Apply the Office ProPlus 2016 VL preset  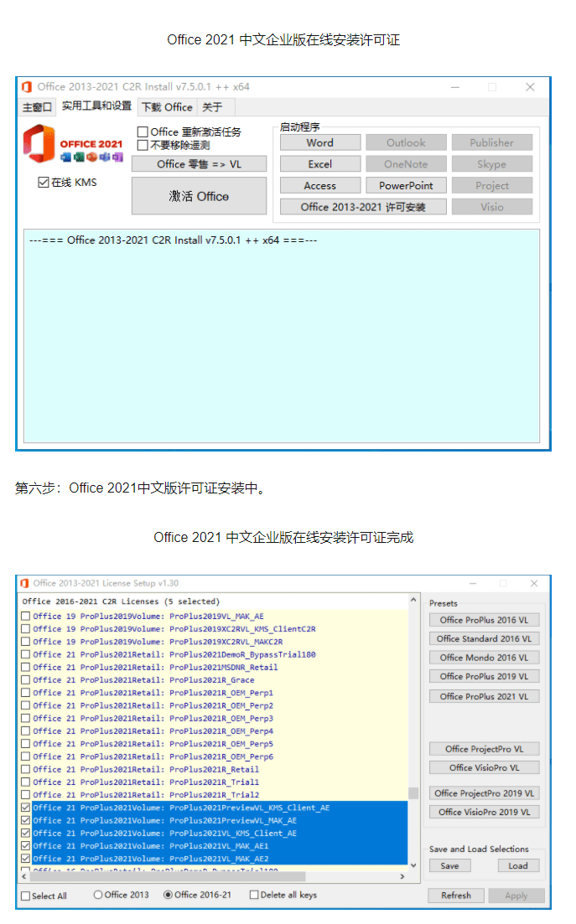click(x=484, y=620)
